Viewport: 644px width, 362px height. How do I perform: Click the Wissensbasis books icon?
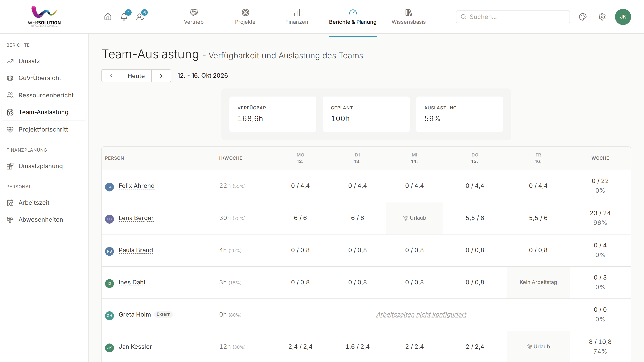point(409,12)
